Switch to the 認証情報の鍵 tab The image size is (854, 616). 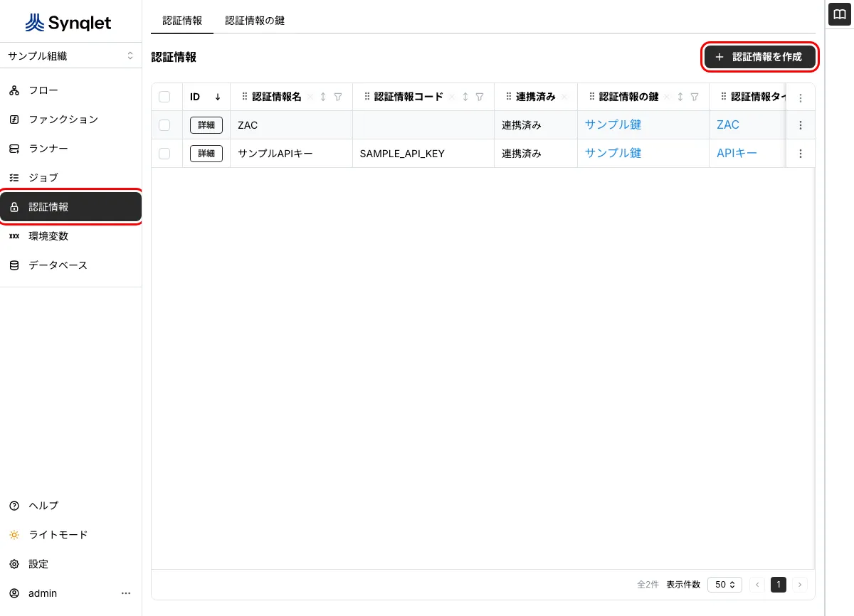pyautogui.click(x=255, y=21)
